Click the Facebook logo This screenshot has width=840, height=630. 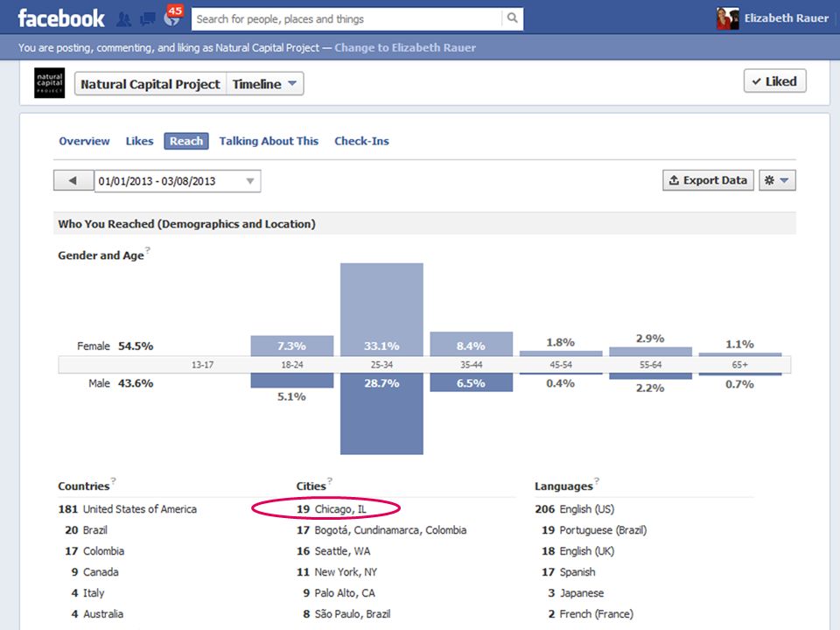61,18
